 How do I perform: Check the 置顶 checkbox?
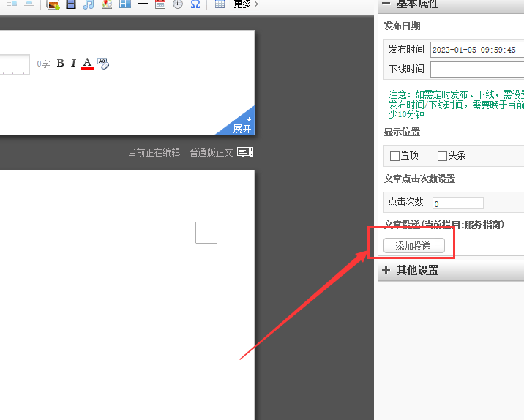[x=394, y=156]
